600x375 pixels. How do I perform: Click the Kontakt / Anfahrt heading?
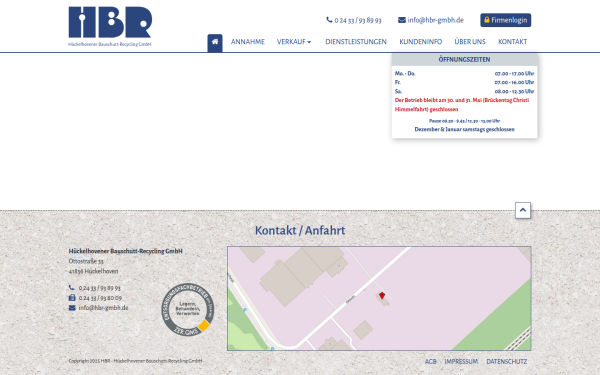click(x=300, y=230)
